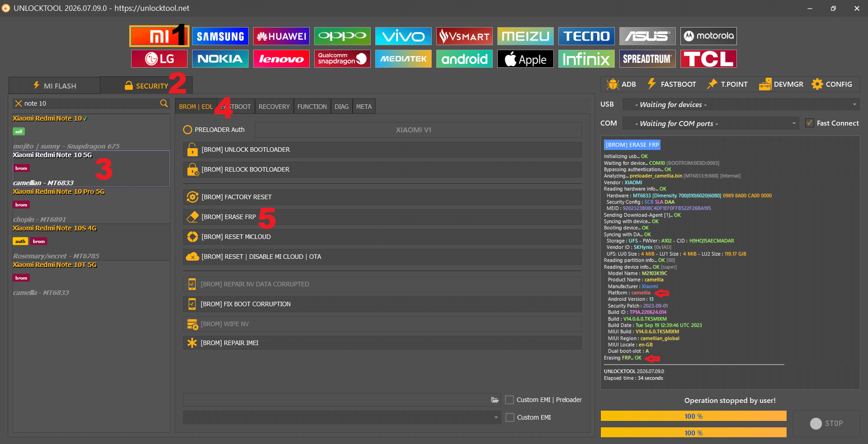
Task: Open the DEVMGR device manager
Action: click(x=781, y=84)
